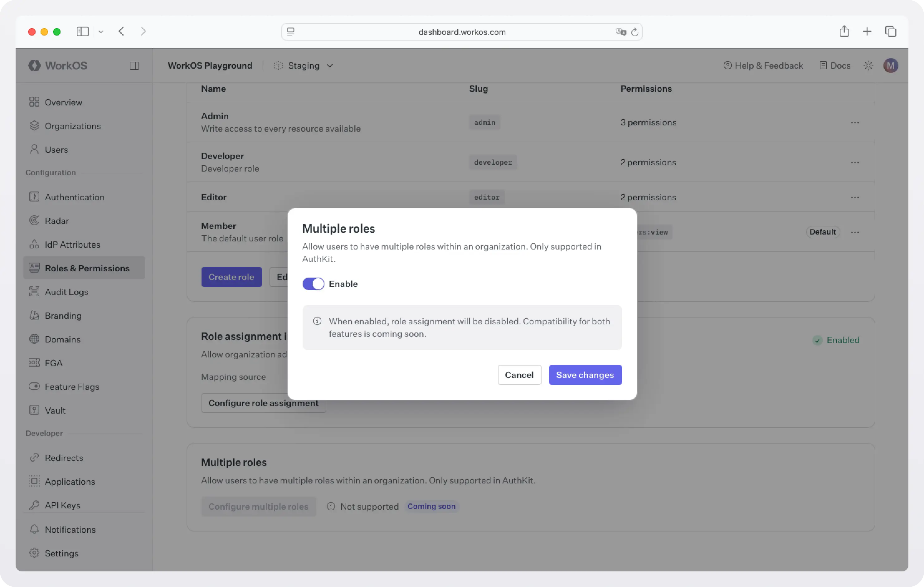Click the Coming soon badge
This screenshot has height=587, width=924.
click(431, 507)
